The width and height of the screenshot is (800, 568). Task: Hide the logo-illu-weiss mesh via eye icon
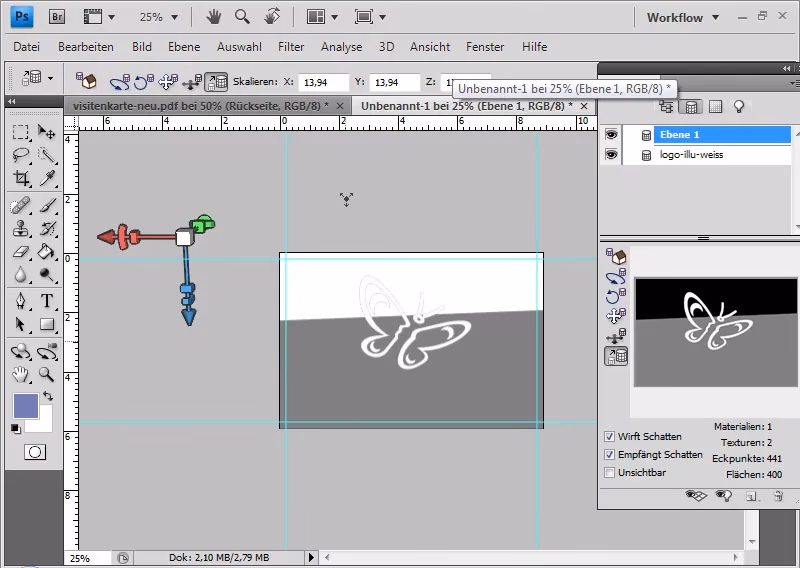click(x=612, y=154)
